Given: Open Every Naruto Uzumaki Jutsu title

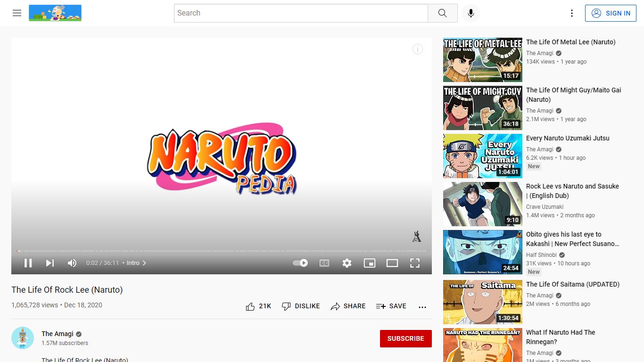Looking at the screenshot, I should 568,138.
